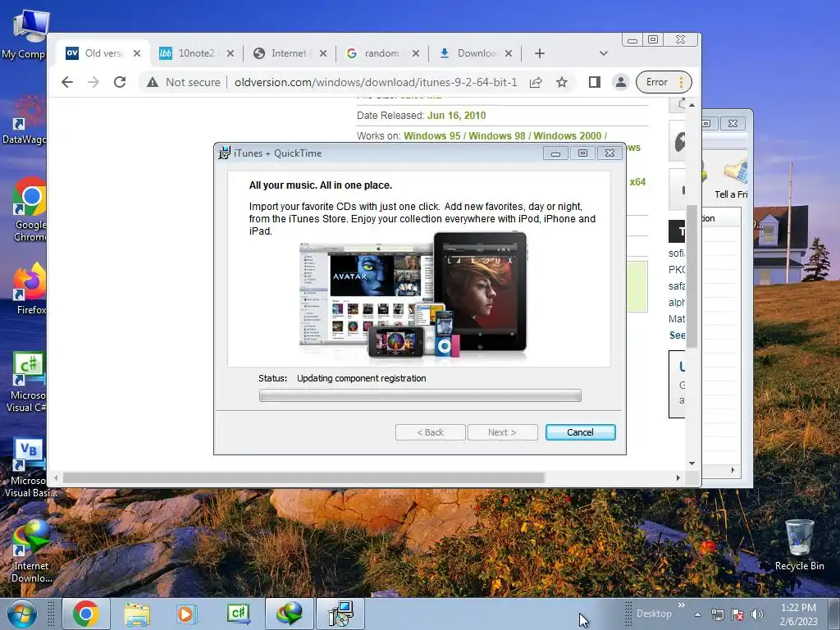The image size is (840, 630).
Task: Bookmark this page with the star
Action: point(561,82)
